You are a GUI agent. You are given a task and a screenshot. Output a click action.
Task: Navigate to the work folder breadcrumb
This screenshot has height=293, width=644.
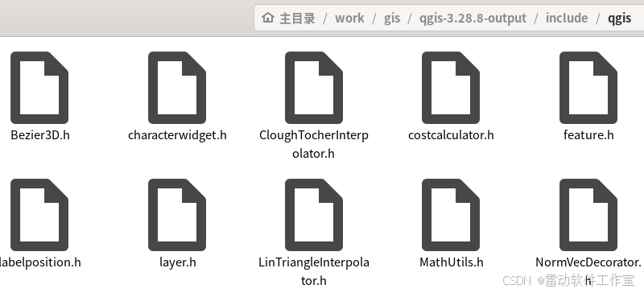[349, 18]
